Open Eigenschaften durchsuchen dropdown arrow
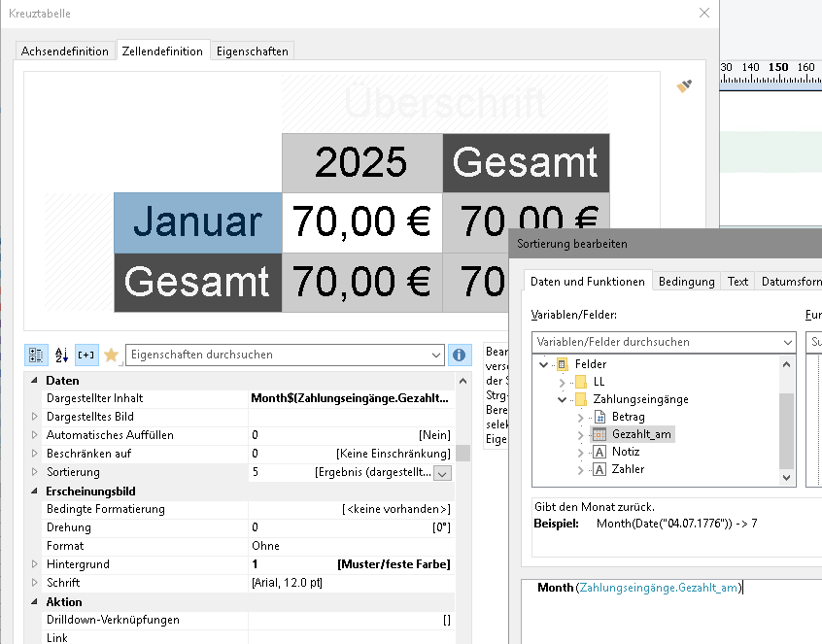Viewport: 822px width, 644px height. click(x=435, y=355)
